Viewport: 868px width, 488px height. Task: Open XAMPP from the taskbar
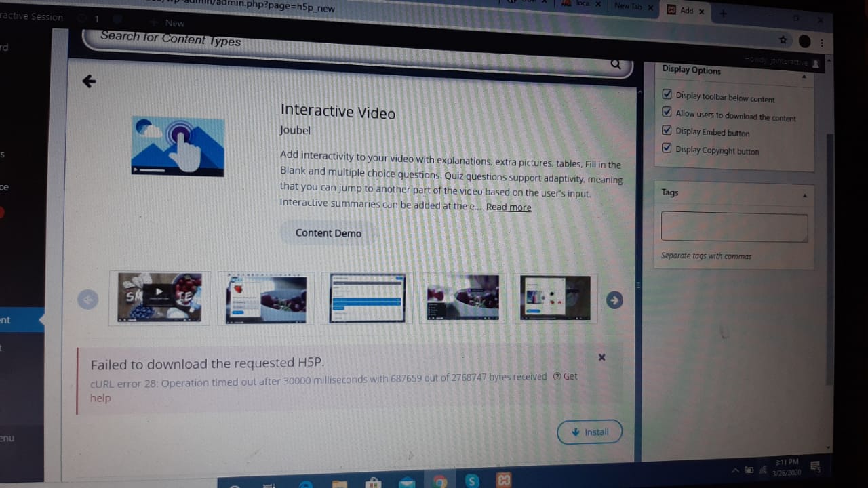(x=504, y=481)
